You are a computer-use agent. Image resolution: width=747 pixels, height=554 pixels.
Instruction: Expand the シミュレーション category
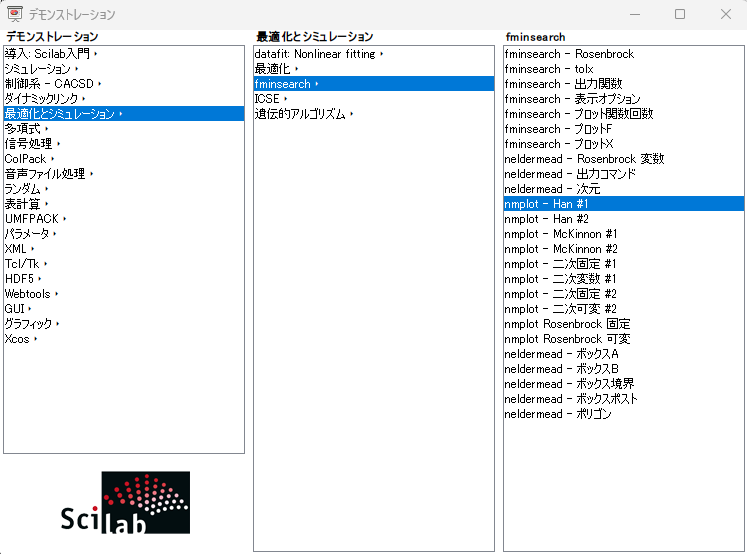tap(38, 69)
